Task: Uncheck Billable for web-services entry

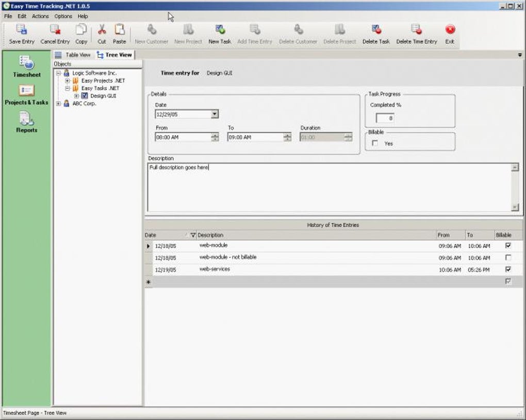Action: (508, 269)
